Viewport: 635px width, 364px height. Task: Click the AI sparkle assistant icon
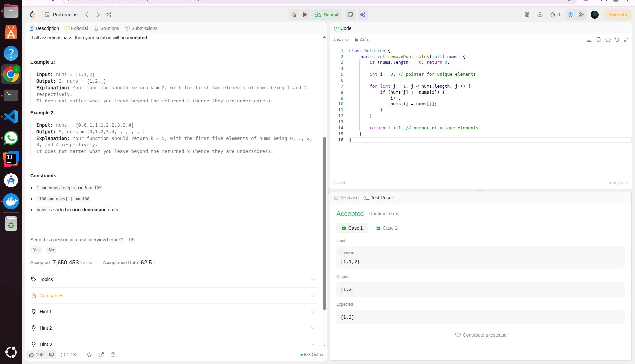(x=363, y=15)
